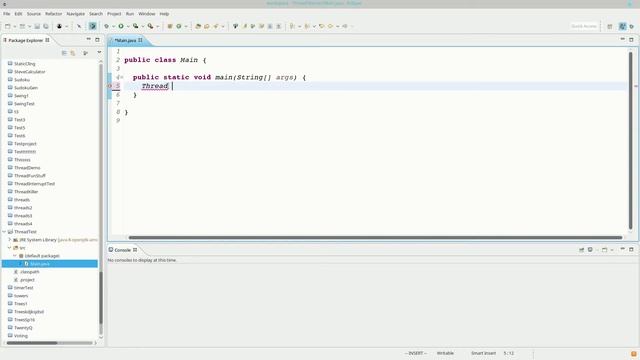Collapse the main method fold marker
Viewport: 640px width, 360px height.
click(122, 77)
